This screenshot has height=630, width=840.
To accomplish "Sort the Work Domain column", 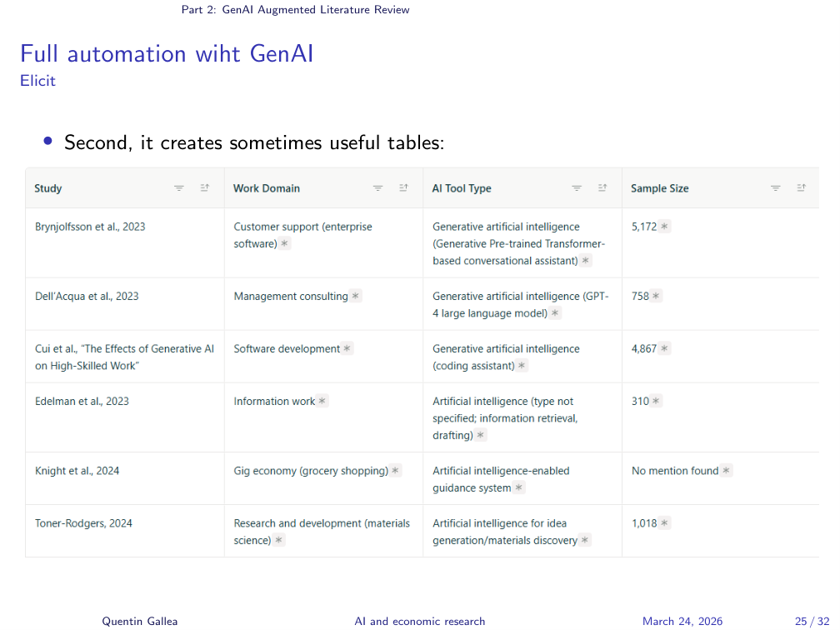I will (404, 188).
